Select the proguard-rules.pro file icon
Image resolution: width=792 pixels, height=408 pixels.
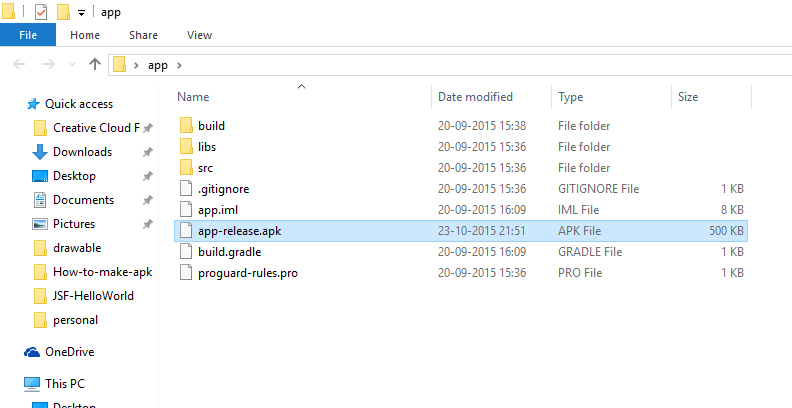pyautogui.click(x=186, y=273)
